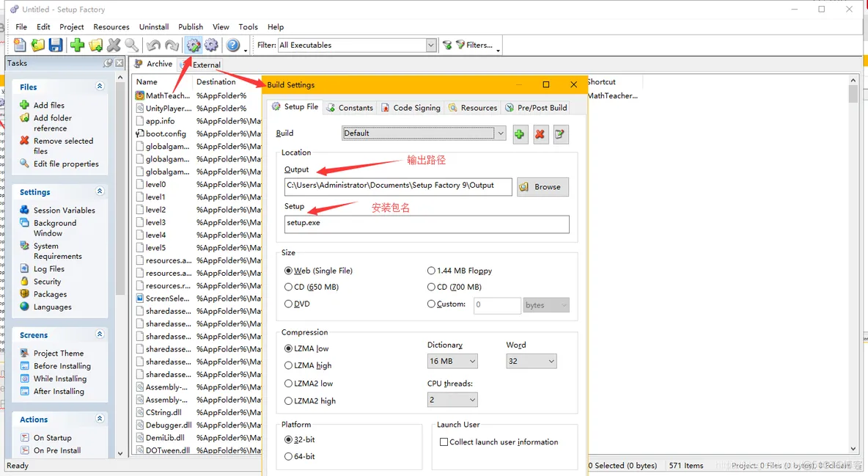Image resolution: width=868 pixels, height=476 pixels.
Task: Select Custom size option
Action: tap(430, 304)
